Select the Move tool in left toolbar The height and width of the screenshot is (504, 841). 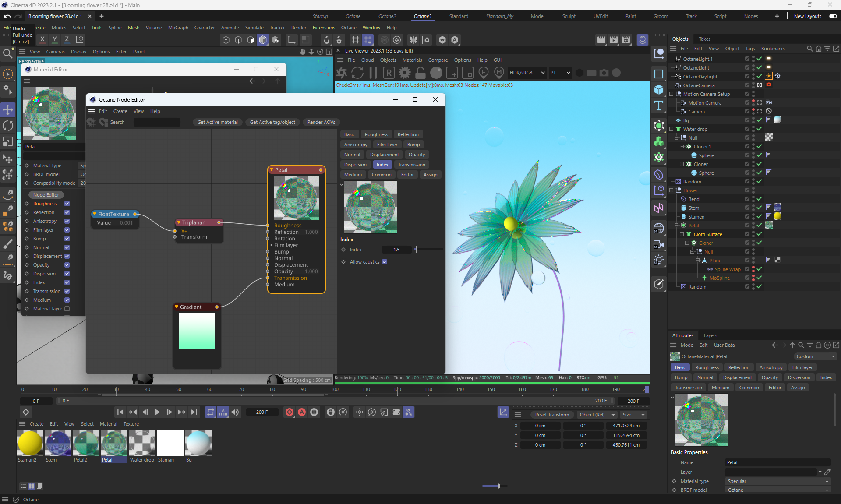[x=8, y=109]
